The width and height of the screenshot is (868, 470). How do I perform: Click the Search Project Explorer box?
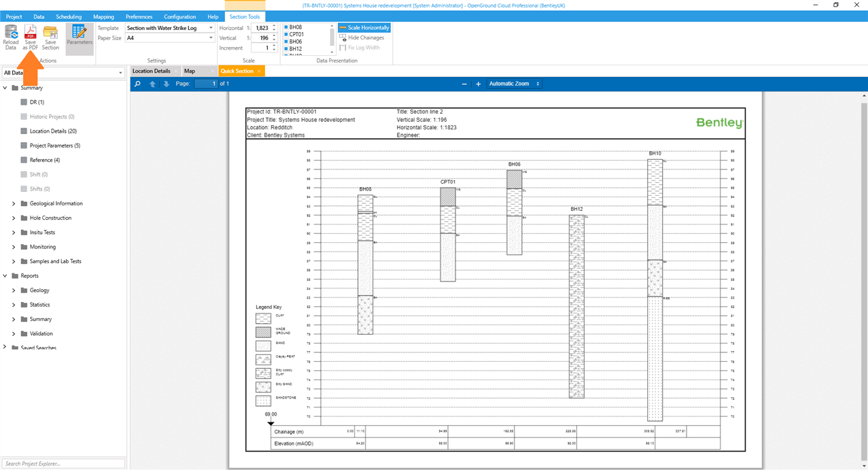(63, 463)
